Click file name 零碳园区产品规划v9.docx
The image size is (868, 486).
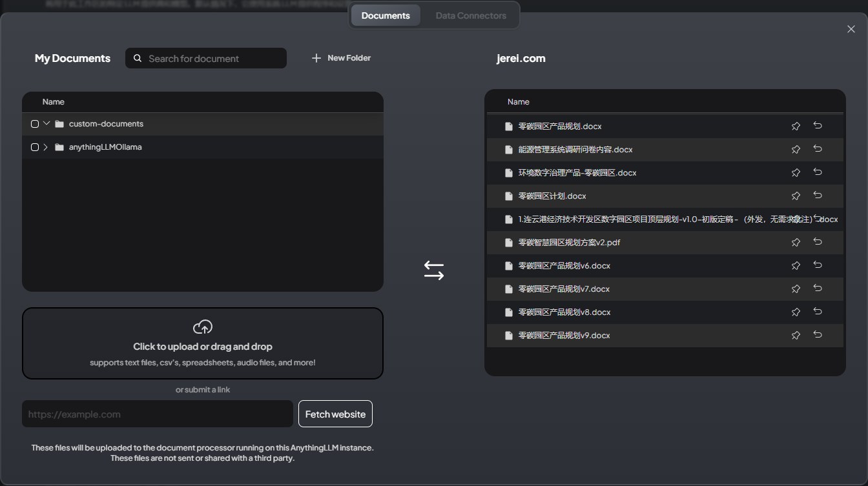(564, 336)
